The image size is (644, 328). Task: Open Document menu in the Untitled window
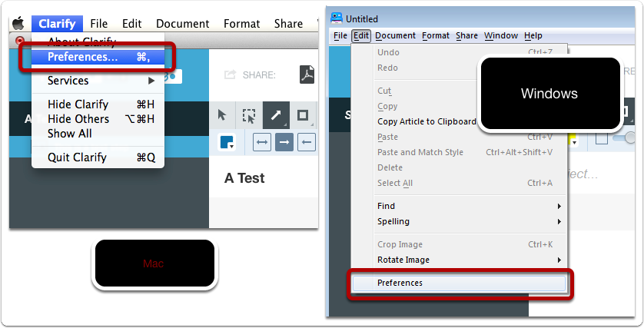click(395, 35)
